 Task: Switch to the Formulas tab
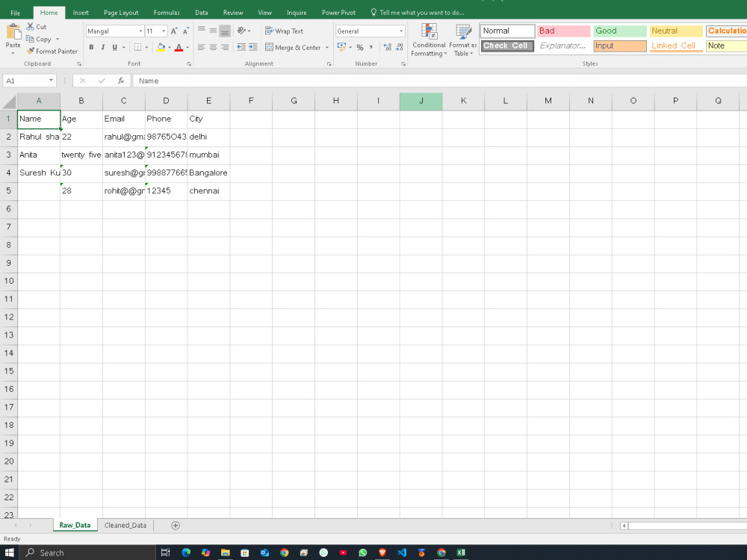(x=167, y=13)
